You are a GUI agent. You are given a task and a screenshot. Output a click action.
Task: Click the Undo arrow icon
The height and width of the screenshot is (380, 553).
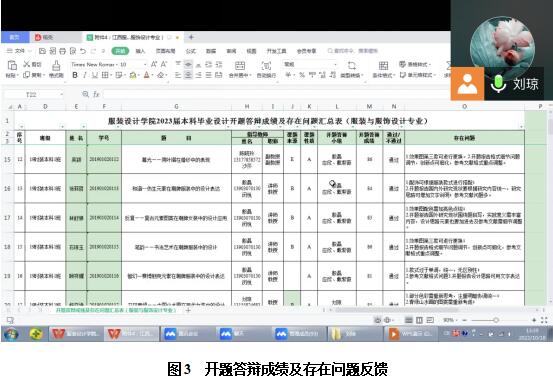(83, 51)
